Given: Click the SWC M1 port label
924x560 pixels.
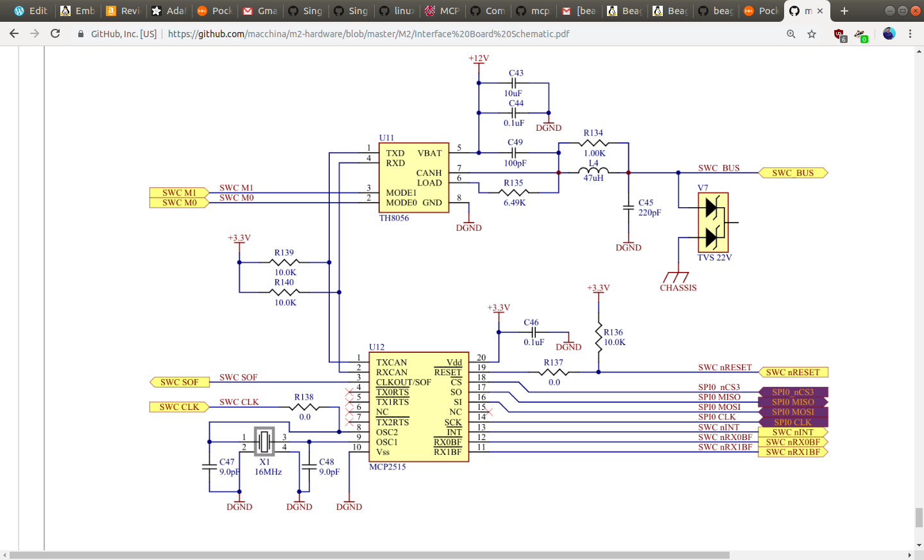Looking at the screenshot, I should click(x=180, y=192).
